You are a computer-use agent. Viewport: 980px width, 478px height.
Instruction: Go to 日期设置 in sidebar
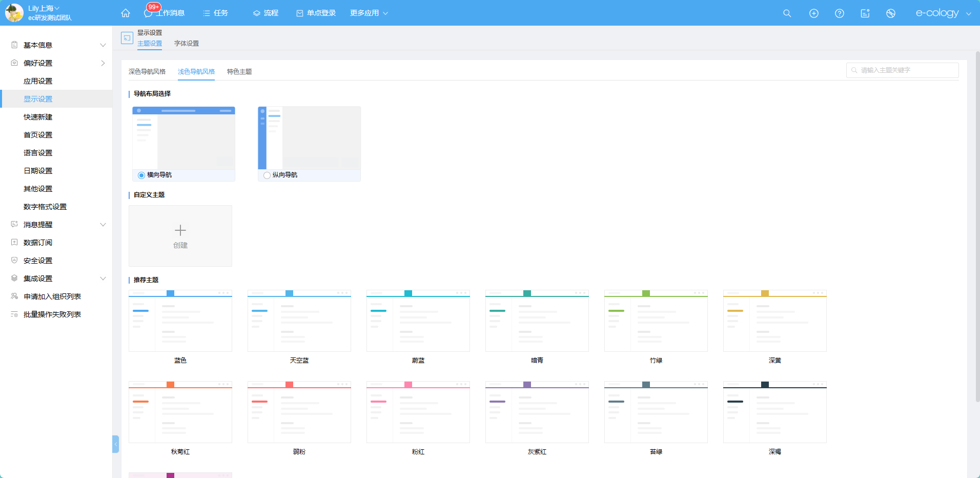38,171
